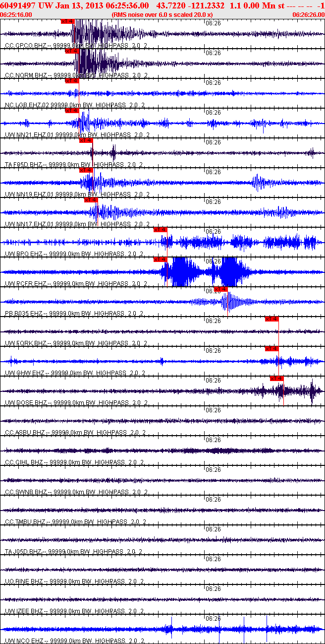Click the pick marker on NC.LGB trace
325x644 pixels.
[72, 81]
